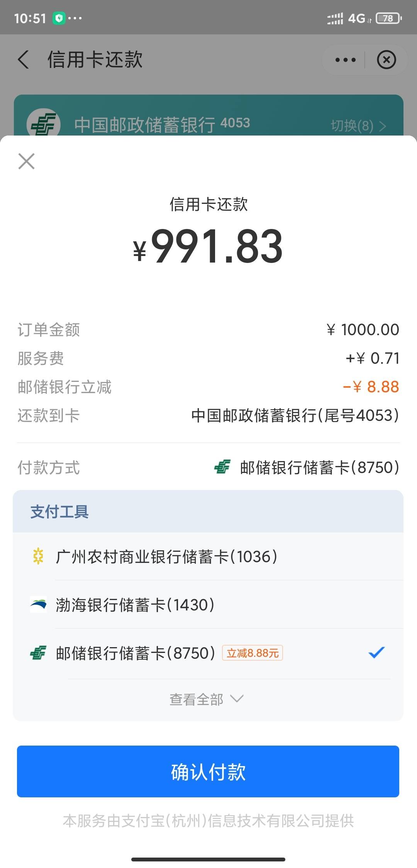Tap the blue checkmark on 邮储银行储蓄卡(8750)
This screenshot has width=417, height=868.
click(x=376, y=653)
